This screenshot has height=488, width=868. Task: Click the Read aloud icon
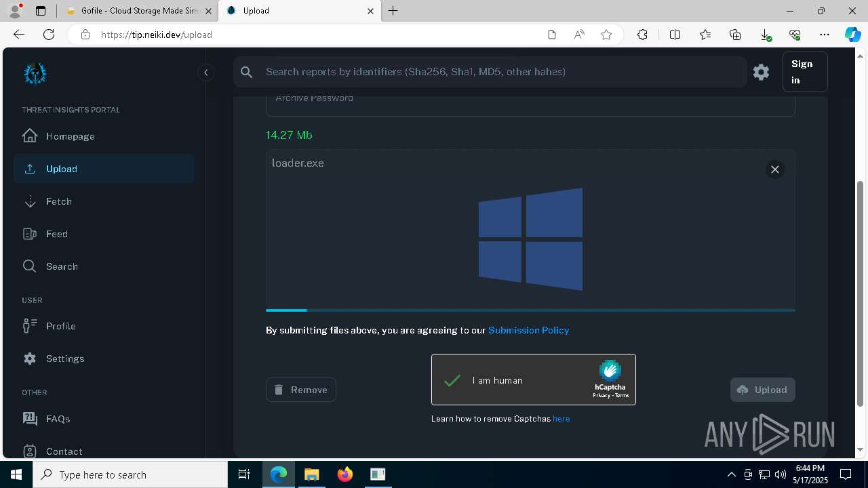[579, 35]
